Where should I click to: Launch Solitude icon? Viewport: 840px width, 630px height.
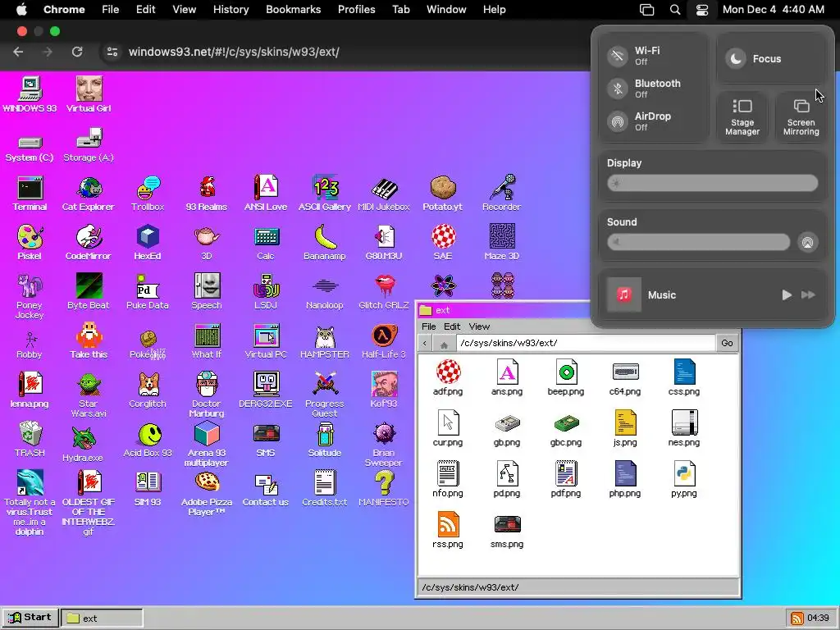coord(325,441)
